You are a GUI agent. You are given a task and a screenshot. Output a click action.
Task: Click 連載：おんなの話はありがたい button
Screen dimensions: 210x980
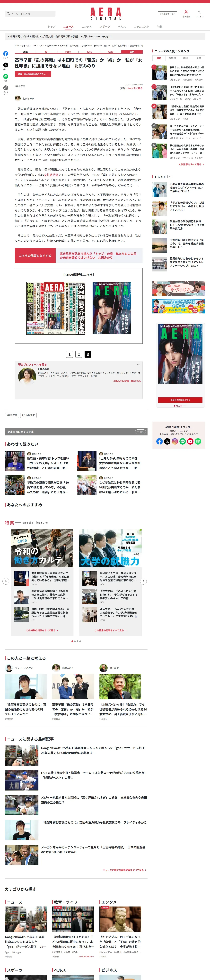pyautogui.click(x=33, y=74)
